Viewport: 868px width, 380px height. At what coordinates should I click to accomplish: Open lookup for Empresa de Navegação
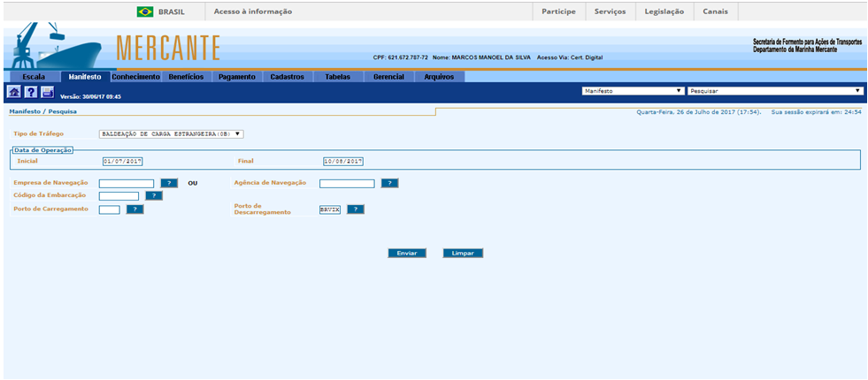point(169,183)
